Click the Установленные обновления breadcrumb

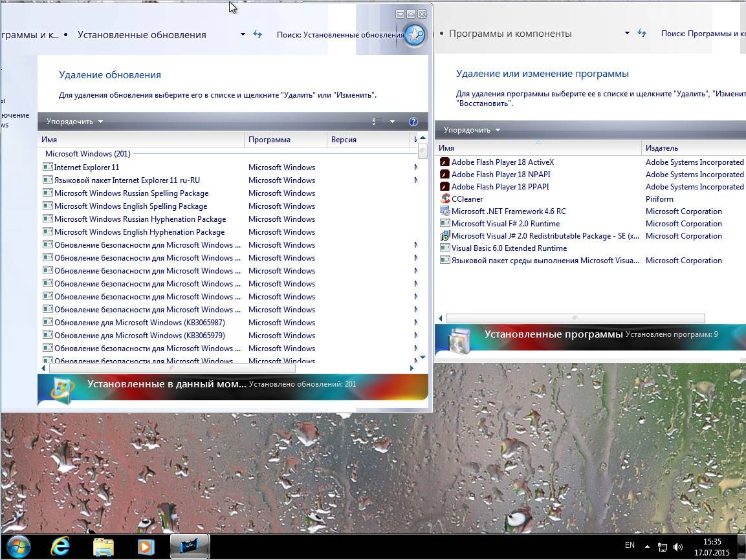(142, 35)
